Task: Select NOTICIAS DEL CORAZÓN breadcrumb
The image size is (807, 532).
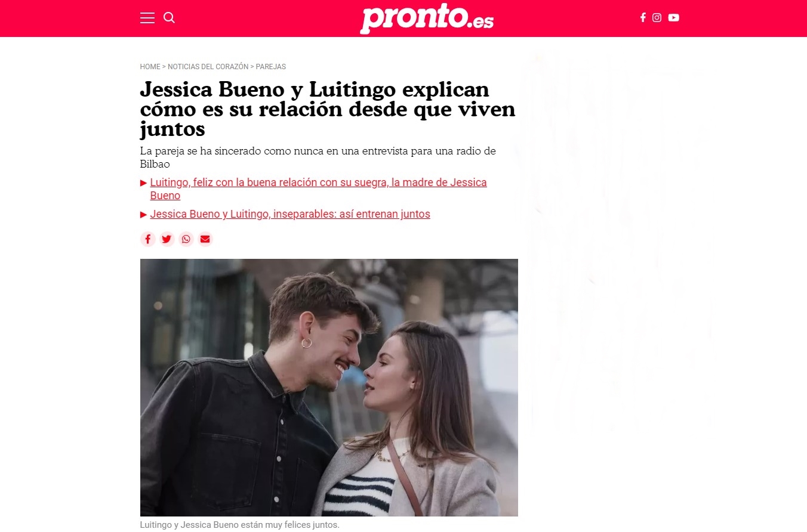Action: tap(208, 67)
